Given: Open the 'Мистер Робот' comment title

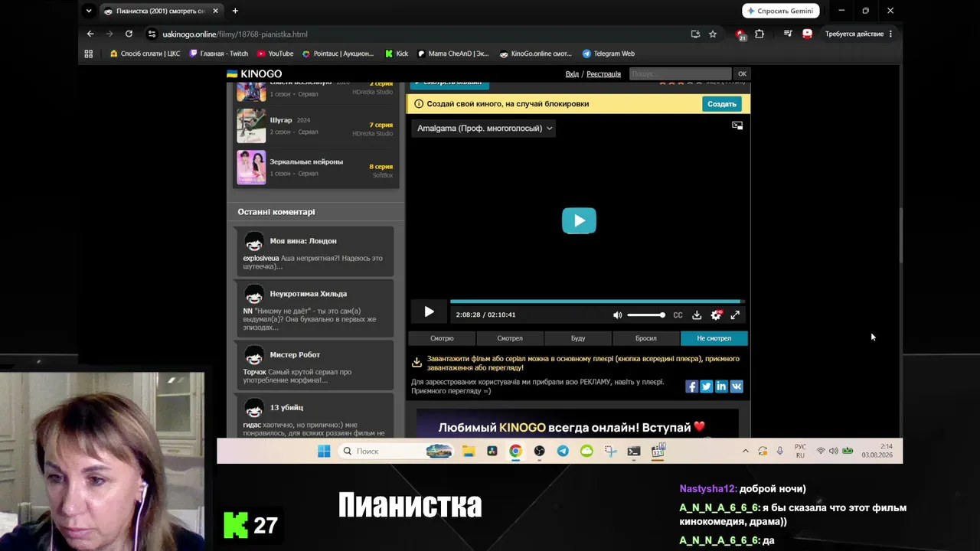Looking at the screenshot, I should [295, 355].
